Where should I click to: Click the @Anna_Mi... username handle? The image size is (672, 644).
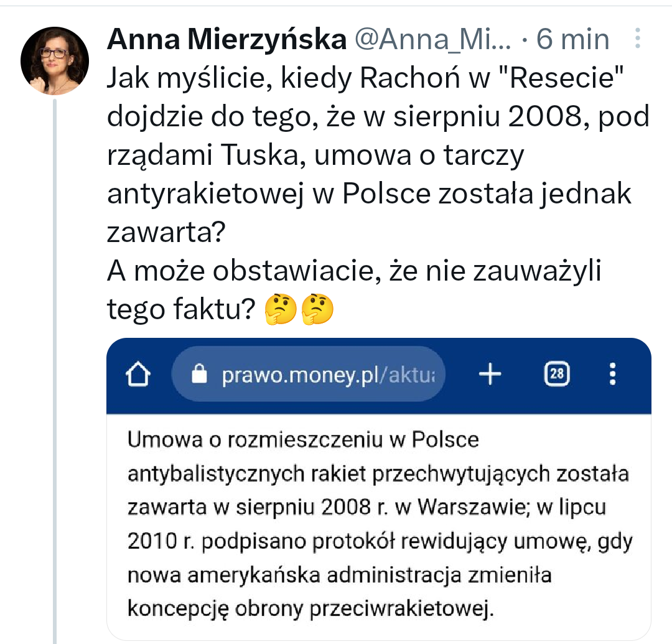pyautogui.click(x=432, y=40)
